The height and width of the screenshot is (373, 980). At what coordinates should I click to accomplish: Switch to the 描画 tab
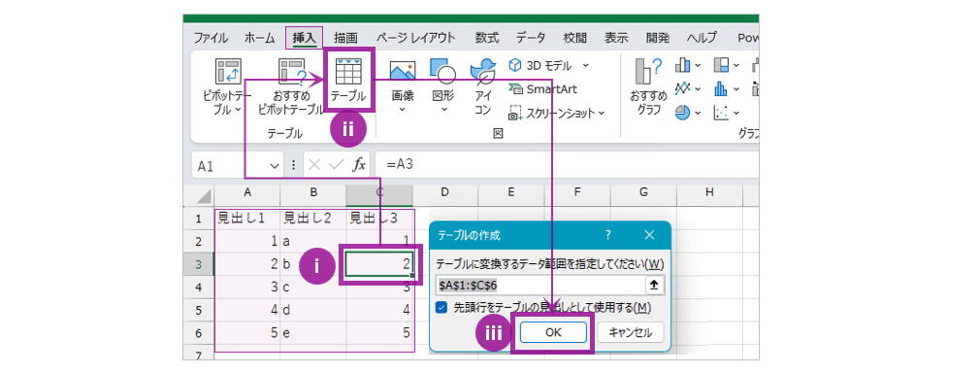(345, 38)
